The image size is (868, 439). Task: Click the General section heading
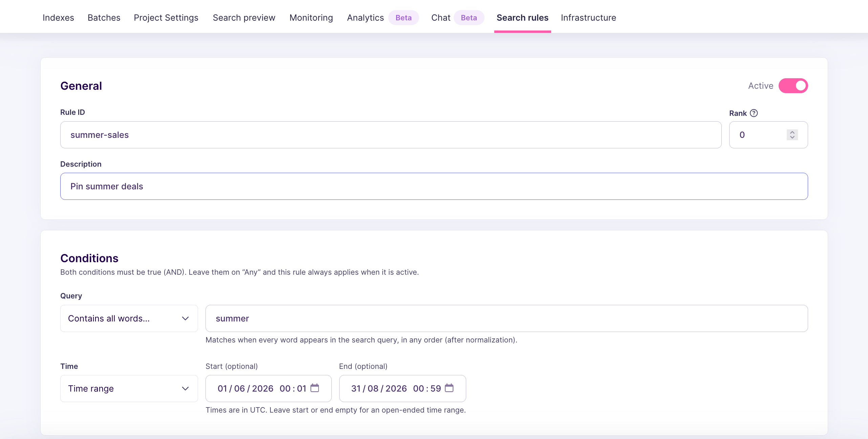81,86
